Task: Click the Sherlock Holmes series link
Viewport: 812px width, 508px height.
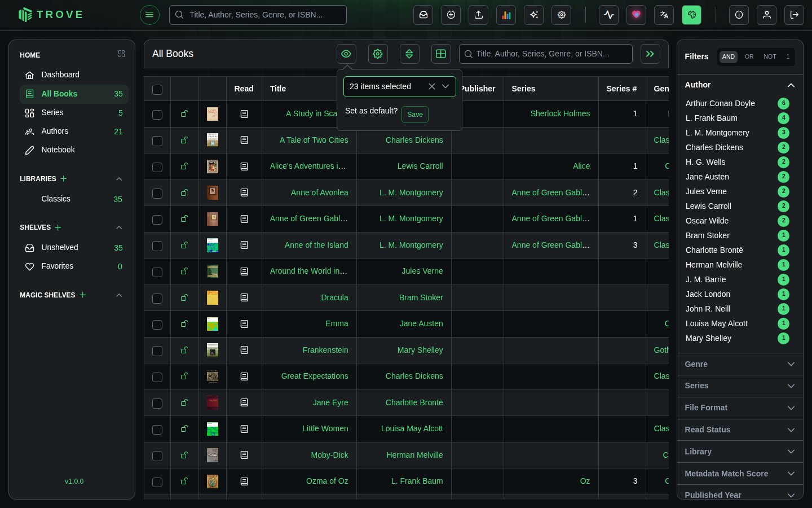Action: tap(560, 113)
